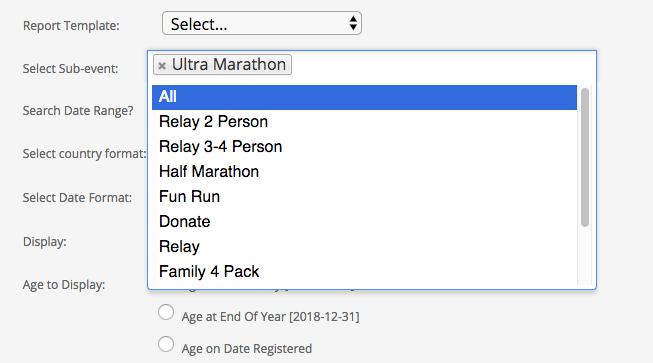This screenshot has width=653, height=363.
Task: Choose Relay 2 Person option
Action: pos(364,122)
